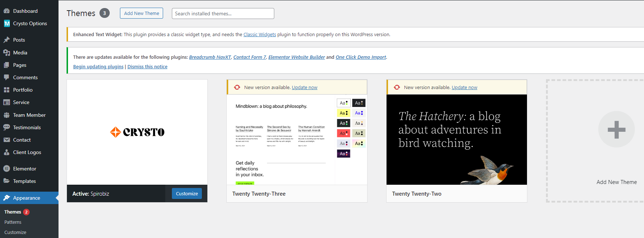Dismiss the plugin updates notice
644x238 pixels.
[147, 67]
